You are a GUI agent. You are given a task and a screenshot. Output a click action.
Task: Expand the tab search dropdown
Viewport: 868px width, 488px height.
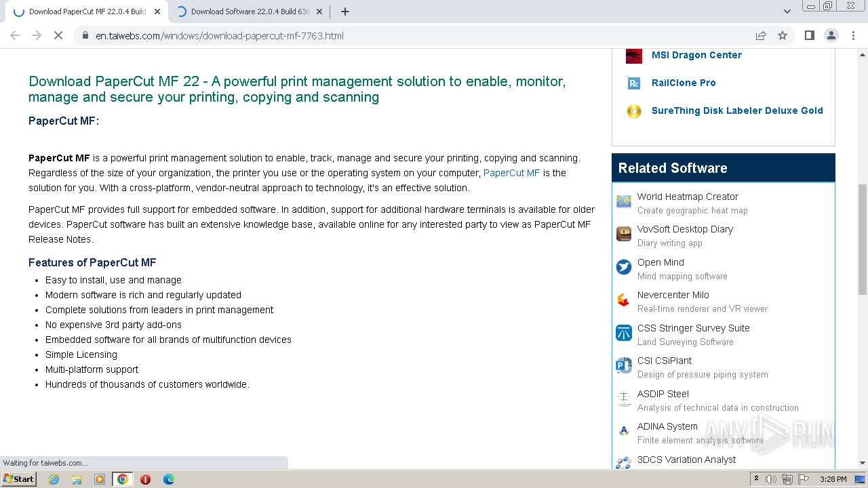click(x=787, y=12)
